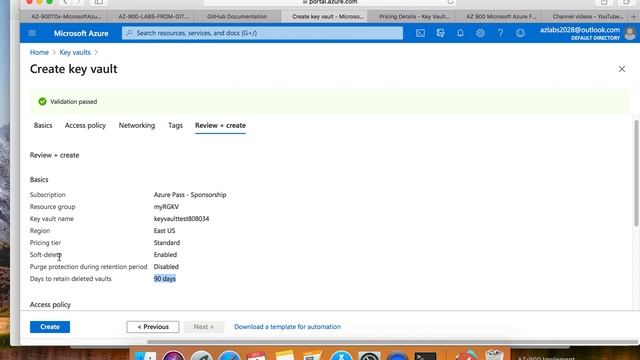The height and width of the screenshot is (360, 640).
Task: Open Trash in the Dock
Action: pyautogui.click(x=494, y=355)
